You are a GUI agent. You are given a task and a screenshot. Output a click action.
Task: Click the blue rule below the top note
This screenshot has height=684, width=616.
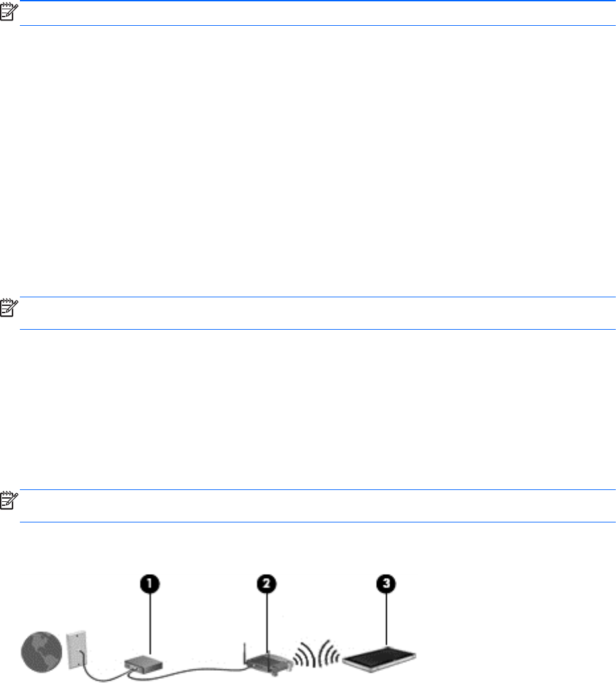click(317, 25)
